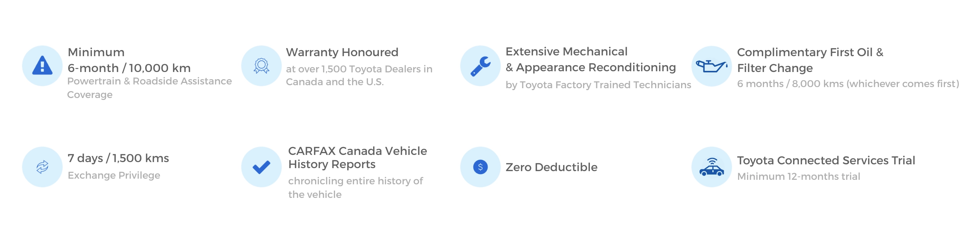Click the Exchange Privilege subtitle

[x=114, y=175]
